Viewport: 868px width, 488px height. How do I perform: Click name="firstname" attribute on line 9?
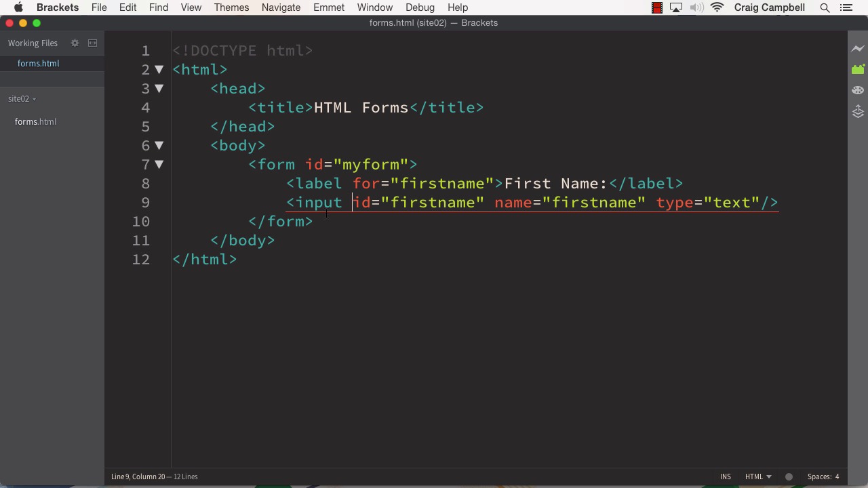tap(570, 203)
